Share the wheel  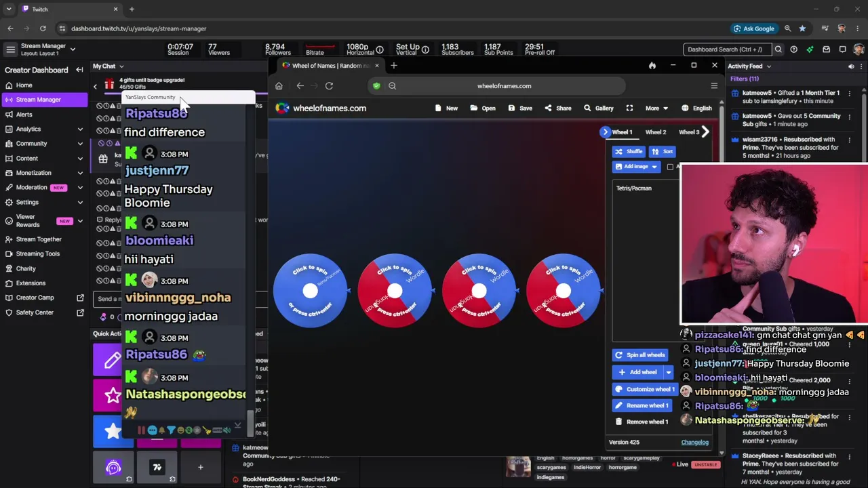point(558,108)
